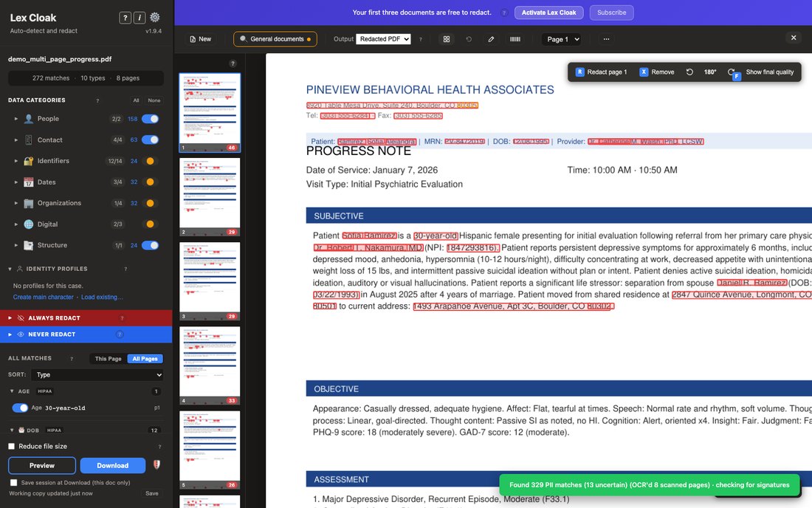Click the New document button
812x508 pixels.
pos(200,39)
